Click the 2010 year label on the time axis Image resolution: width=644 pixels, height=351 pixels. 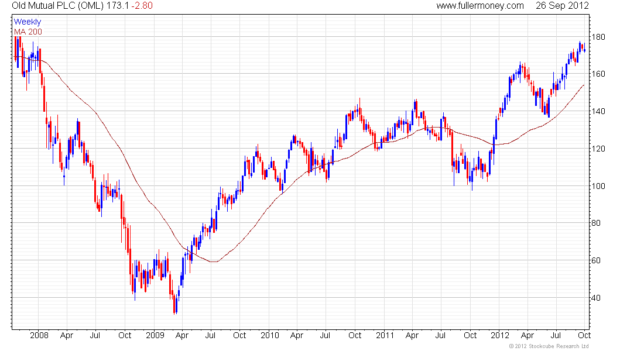pyautogui.click(x=270, y=335)
